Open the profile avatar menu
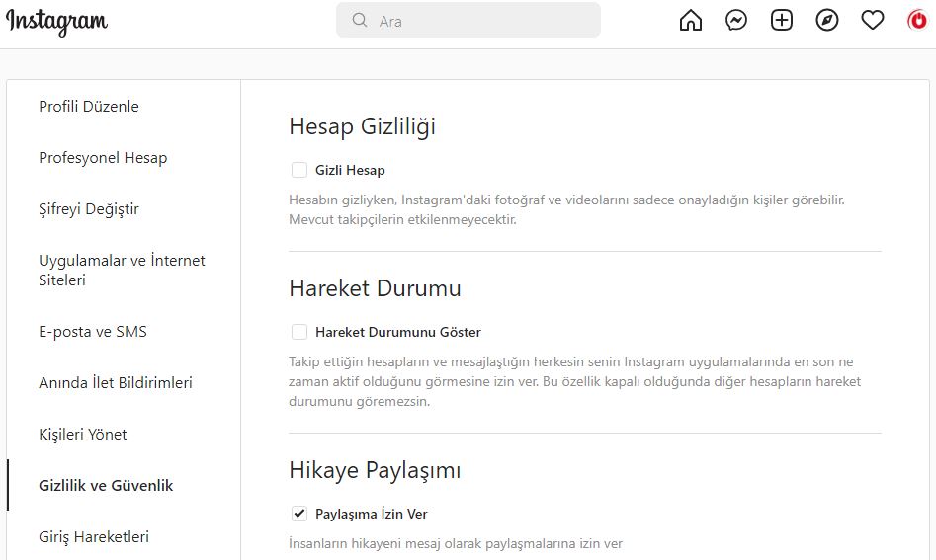 click(x=917, y=21)
